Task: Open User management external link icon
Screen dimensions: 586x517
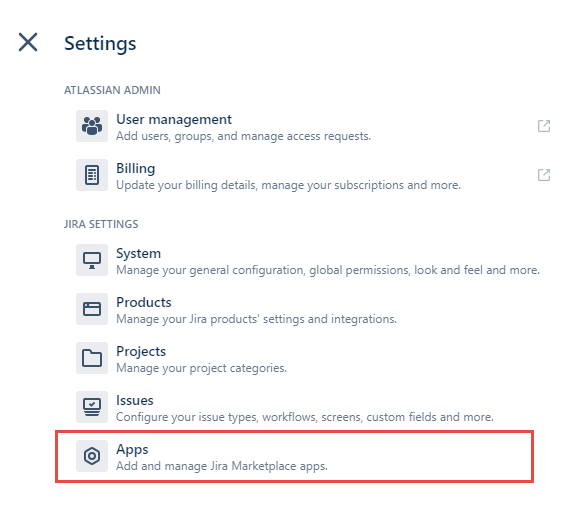Action: click(544, 126)
